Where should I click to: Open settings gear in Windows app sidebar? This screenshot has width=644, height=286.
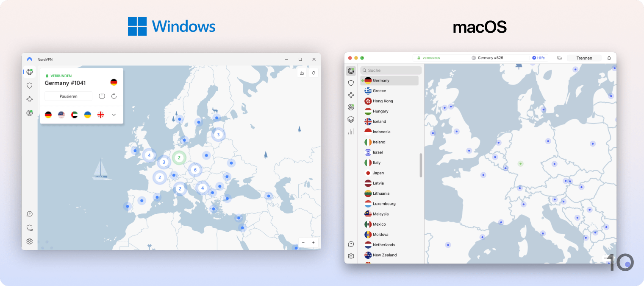pos(29,241)
